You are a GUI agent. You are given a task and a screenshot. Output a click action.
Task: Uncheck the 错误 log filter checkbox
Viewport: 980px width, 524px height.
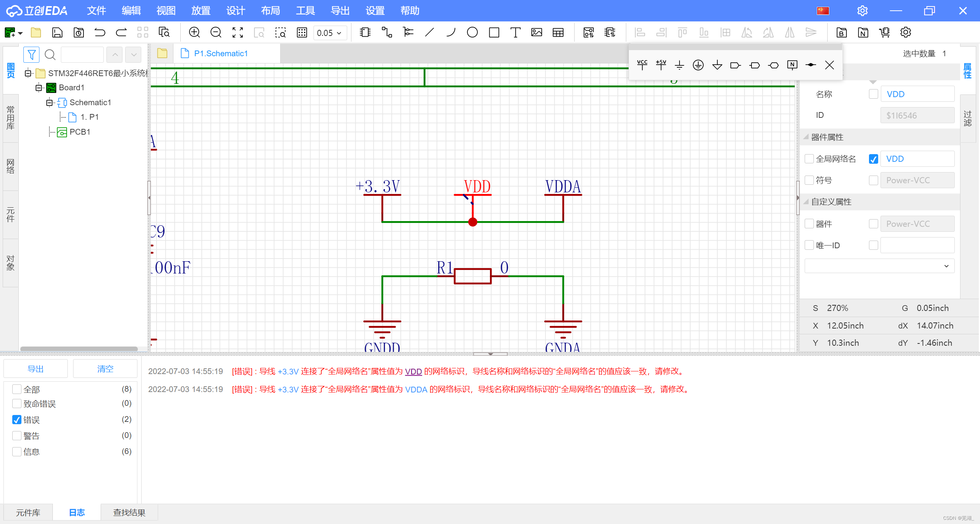(17, 420)
